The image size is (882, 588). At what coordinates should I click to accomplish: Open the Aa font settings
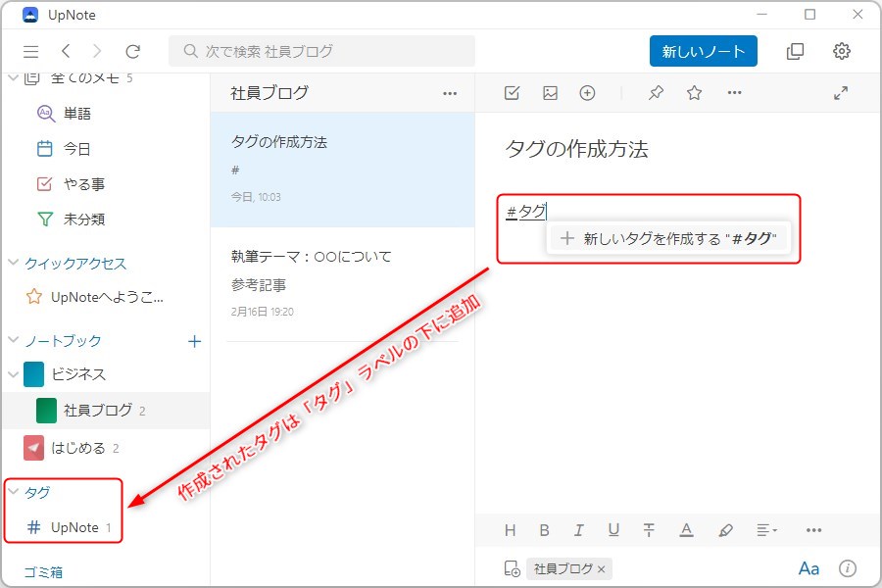[x=808, y=568]
